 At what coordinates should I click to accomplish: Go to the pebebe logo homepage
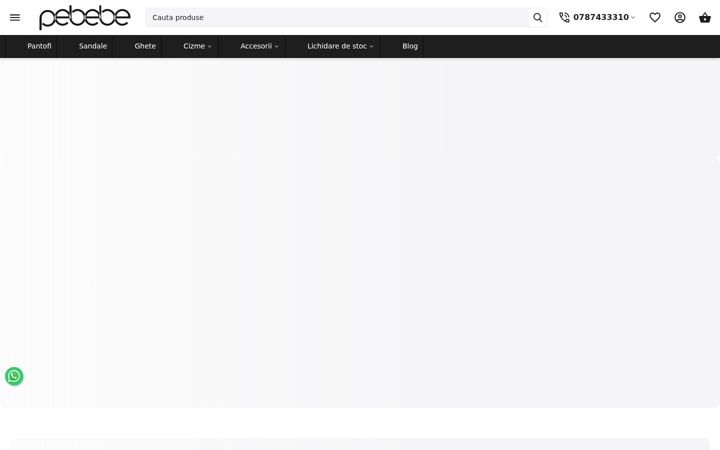point(85,17)
